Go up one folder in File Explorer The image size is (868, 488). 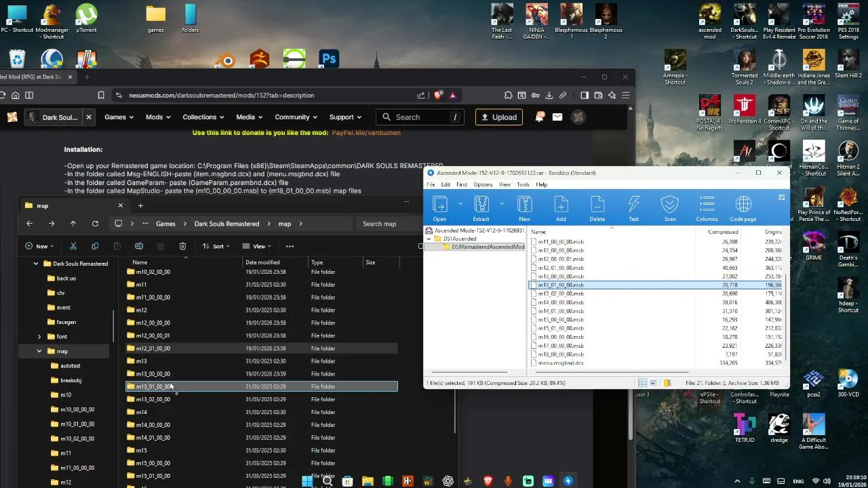click(x=73, y=224)
